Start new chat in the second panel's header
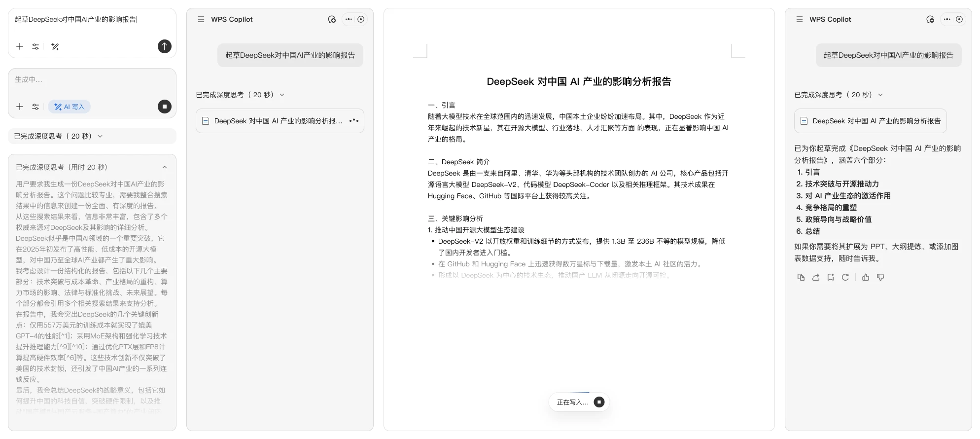980x439 pixels. [332, 19]
